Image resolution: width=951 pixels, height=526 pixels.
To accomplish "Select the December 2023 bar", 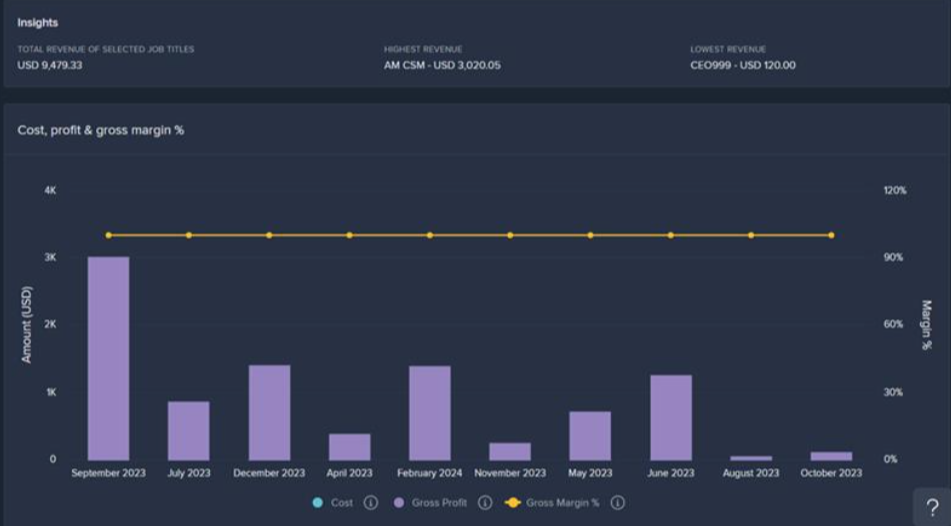I will coord(269,412).
